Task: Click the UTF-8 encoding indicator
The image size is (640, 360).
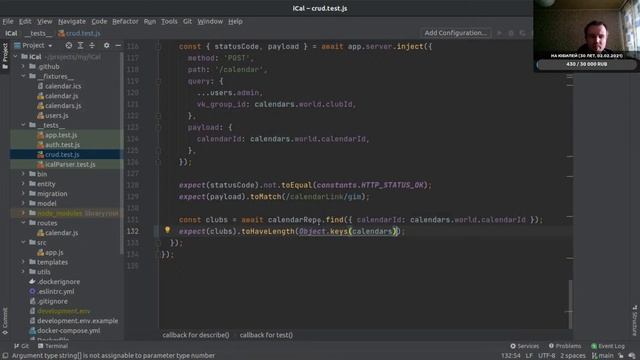Action: (x=547, y=356)
